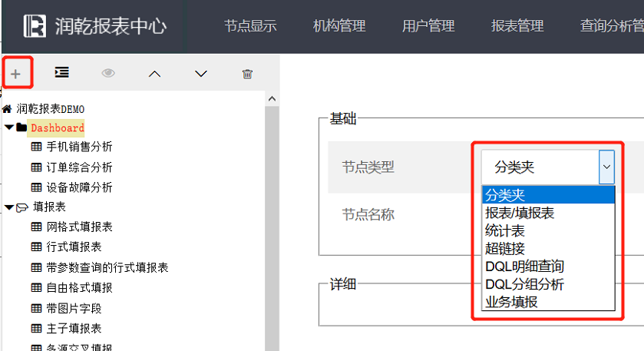Click the open folder icon of 填报表

pos(21,207)
